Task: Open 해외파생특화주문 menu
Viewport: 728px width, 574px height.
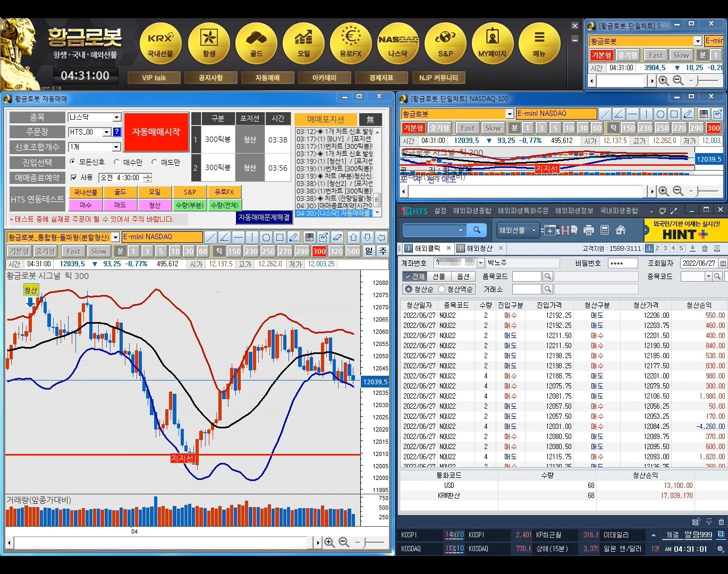Action: pyautogui.click(x=523, y=211)
